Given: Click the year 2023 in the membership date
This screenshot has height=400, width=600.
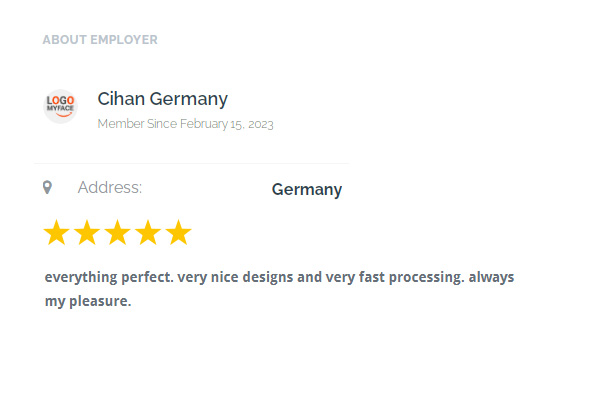Looking at the screenshot, I should coord(261,124).
